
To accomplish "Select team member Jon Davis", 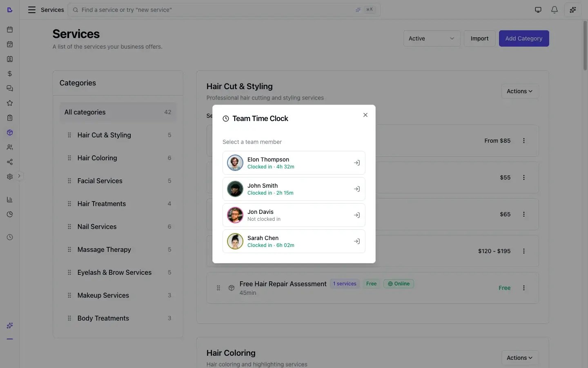I will (x=294, y=215).
